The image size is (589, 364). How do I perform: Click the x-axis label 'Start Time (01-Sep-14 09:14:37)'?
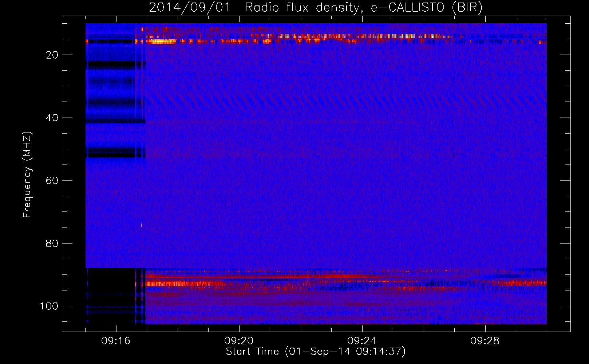click(x=316, y=352)
